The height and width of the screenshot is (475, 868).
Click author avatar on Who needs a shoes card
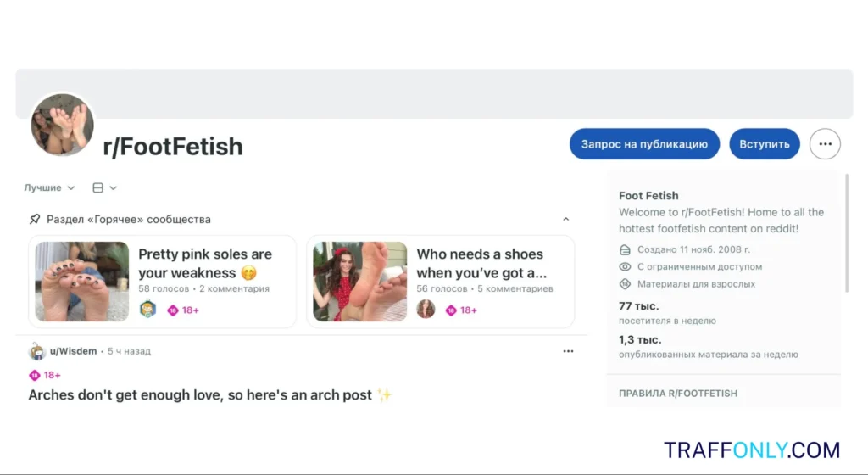pos(426,310)
